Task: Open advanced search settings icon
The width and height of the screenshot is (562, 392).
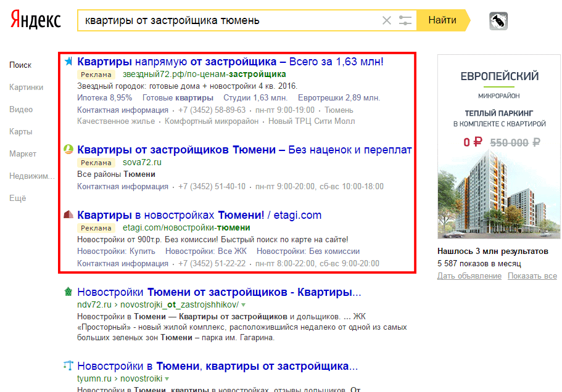Action: pos(405,20)
